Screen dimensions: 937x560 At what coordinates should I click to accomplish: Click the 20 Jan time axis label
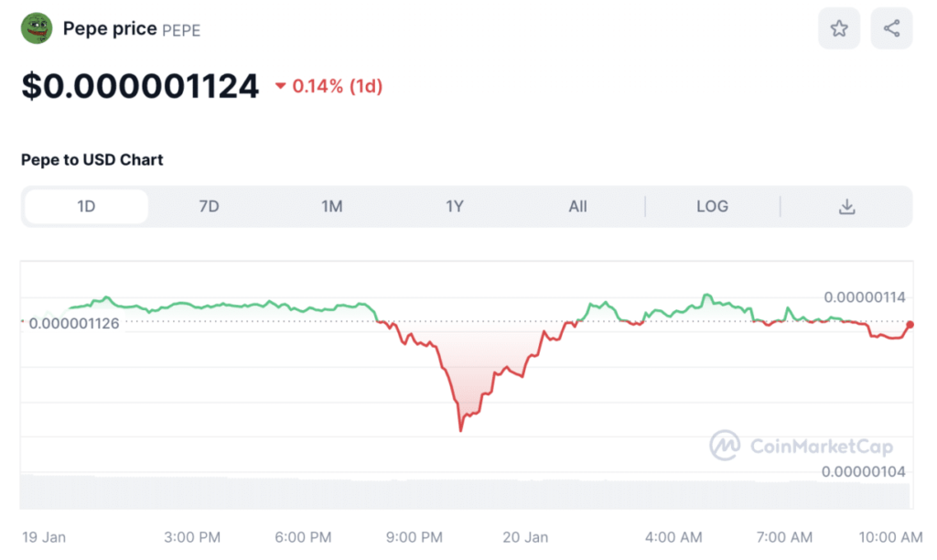coord(525,537)
